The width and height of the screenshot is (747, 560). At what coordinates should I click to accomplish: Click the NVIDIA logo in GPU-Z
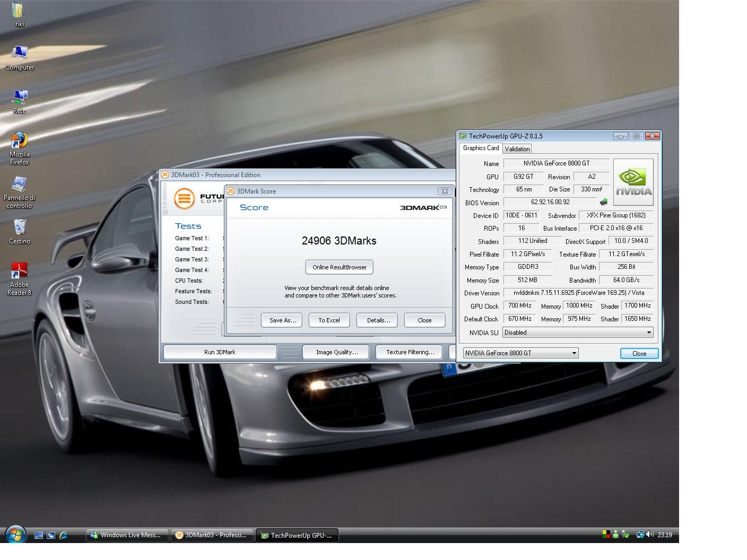click(633, 182)
